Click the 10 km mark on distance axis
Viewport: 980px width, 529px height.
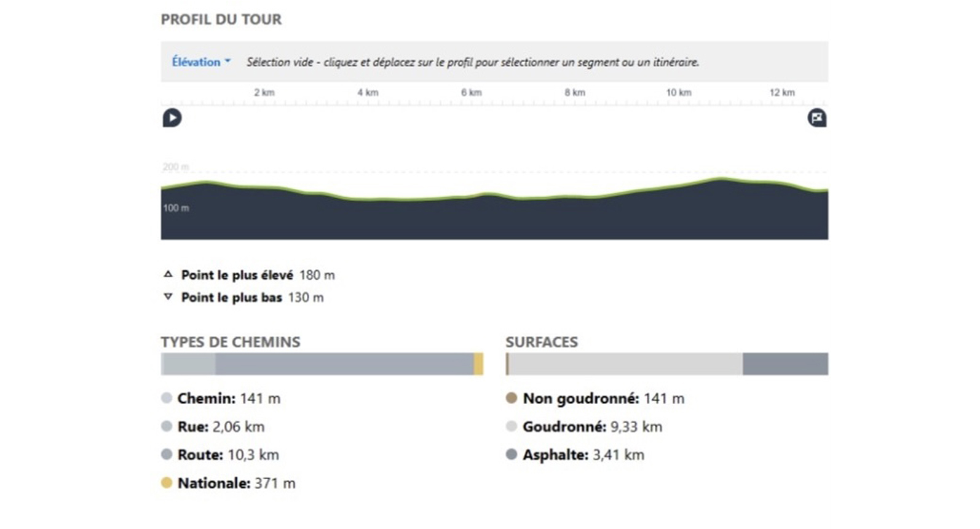[x=679, y=93]
